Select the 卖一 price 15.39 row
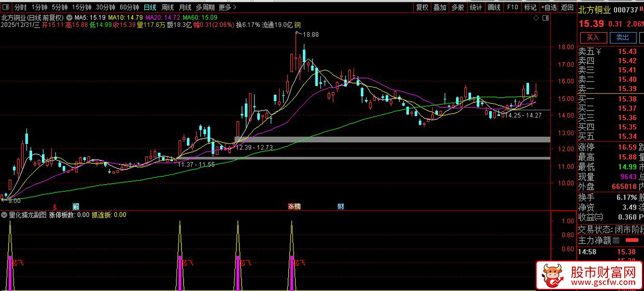Viewport: 644px width, 291px height. 610,89
